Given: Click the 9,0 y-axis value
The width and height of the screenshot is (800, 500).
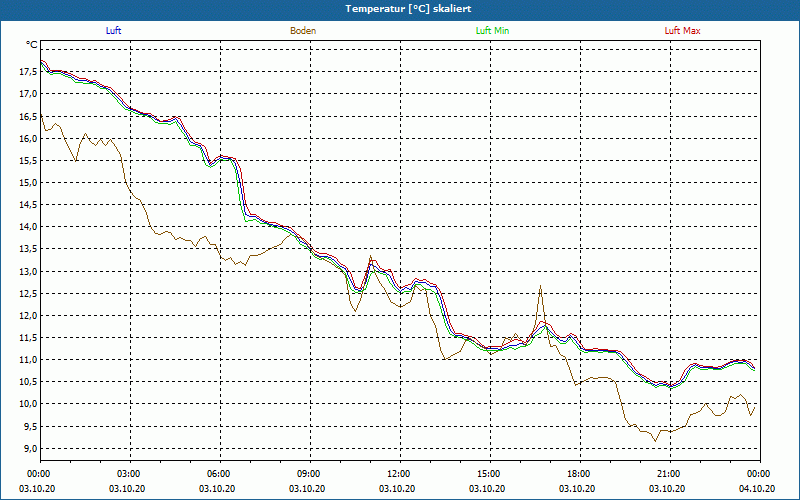Looking at the screenshot, I should pos(30,448).
